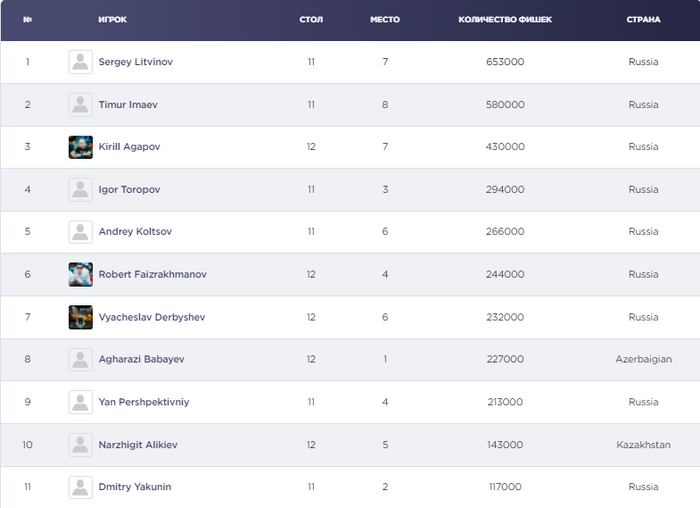Viewport: 700px width, 508px height.
Task: Click the МЕСТО column header
Action: (385, 20)
